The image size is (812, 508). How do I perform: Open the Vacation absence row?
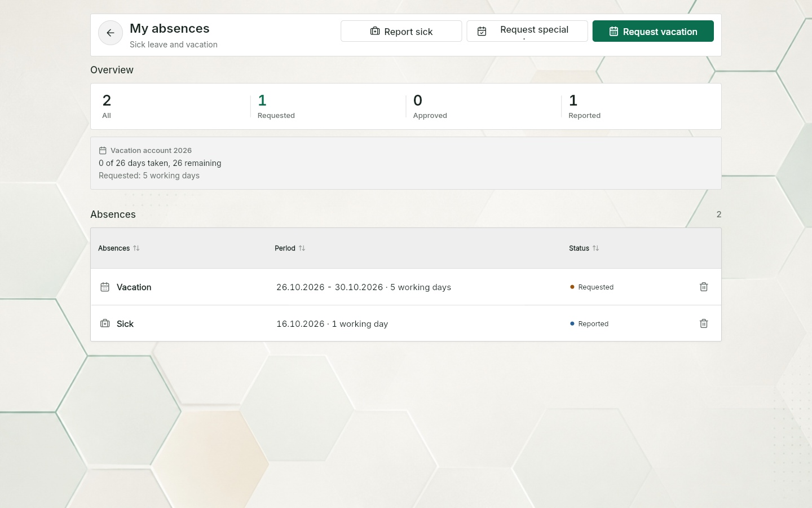click(406, 287)
